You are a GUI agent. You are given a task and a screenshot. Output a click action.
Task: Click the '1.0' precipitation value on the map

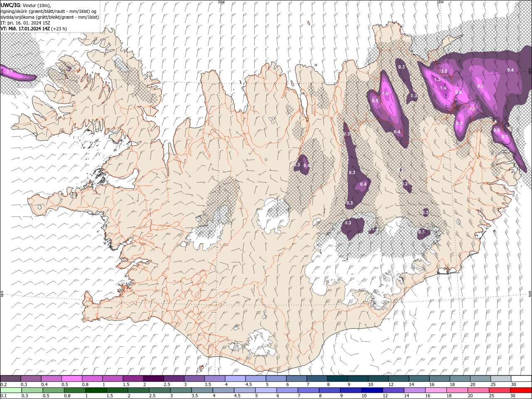385,94
